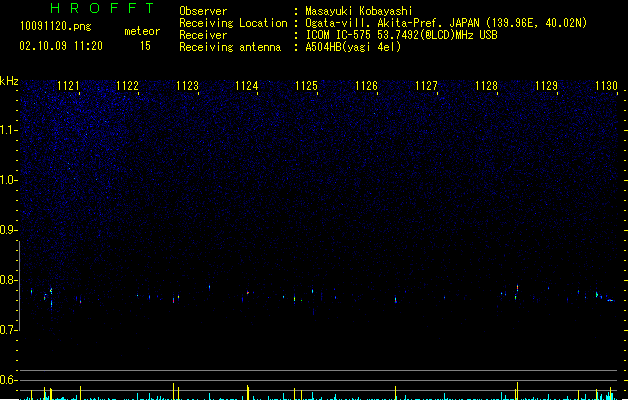Click the 1.1 frequency axis label
Image resolution: width=629 pixels, height=400 pixels.
point(8,130)
